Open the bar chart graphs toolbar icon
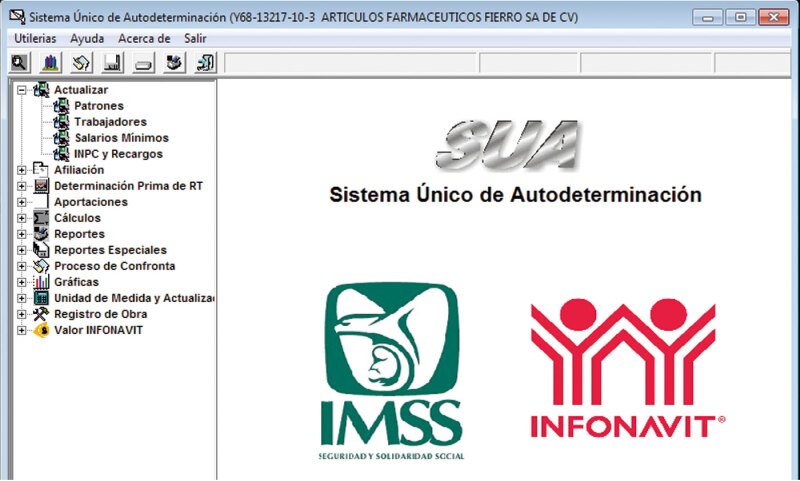Screen dimensions: 800x481 [x=50, y=63]
